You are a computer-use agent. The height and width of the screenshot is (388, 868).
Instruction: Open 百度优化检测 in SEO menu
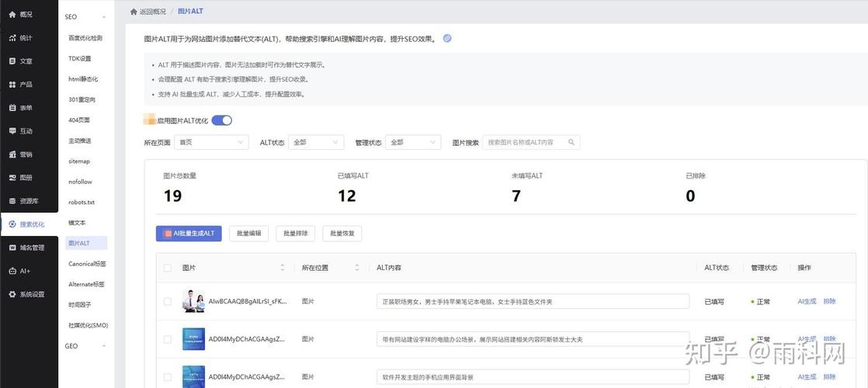click(x=85, y=38)
